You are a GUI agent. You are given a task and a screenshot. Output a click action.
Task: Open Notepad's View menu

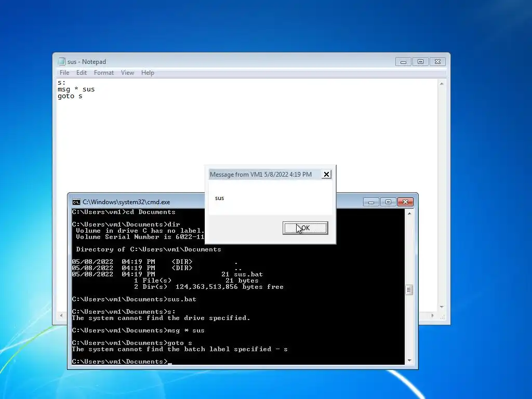pos(128,73)
